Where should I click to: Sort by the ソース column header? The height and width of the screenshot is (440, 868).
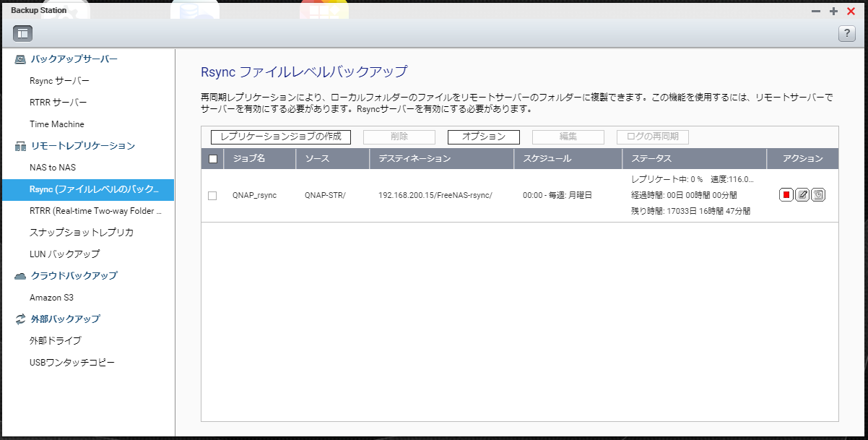[333, 159]
